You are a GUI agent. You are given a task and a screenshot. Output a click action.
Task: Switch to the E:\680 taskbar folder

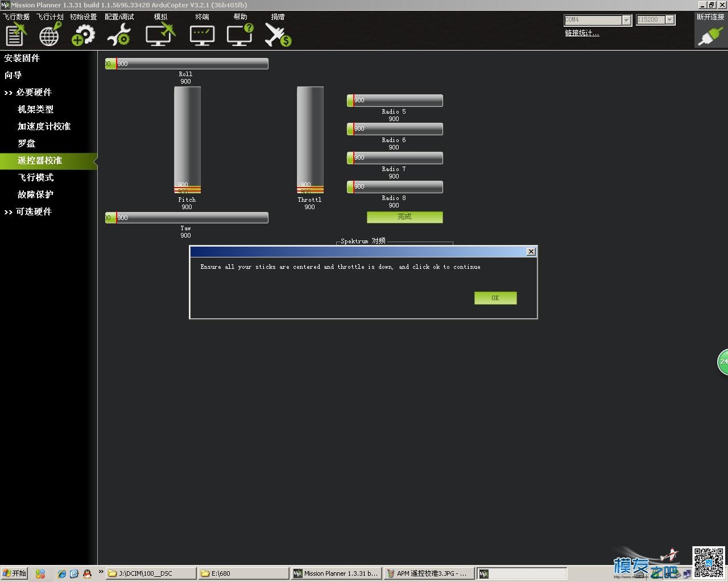click(244, 573)
